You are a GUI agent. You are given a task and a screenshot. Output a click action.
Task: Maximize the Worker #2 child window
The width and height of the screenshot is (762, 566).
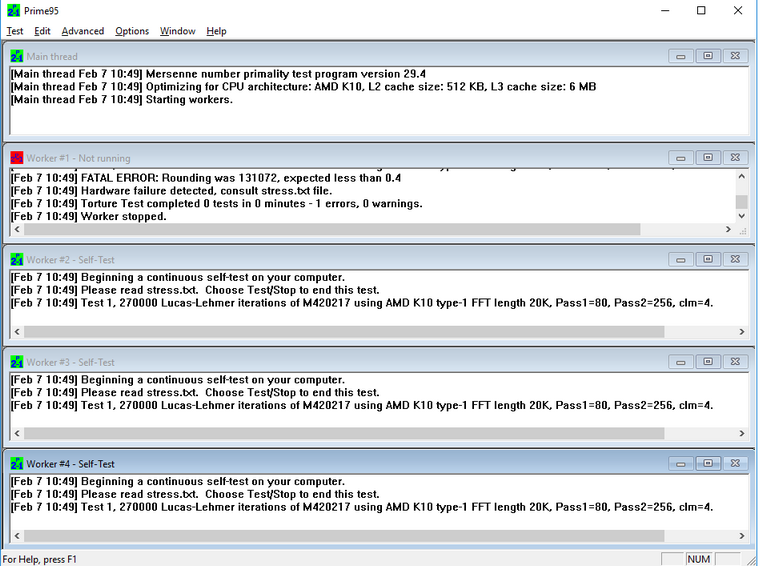pos(708,259)
